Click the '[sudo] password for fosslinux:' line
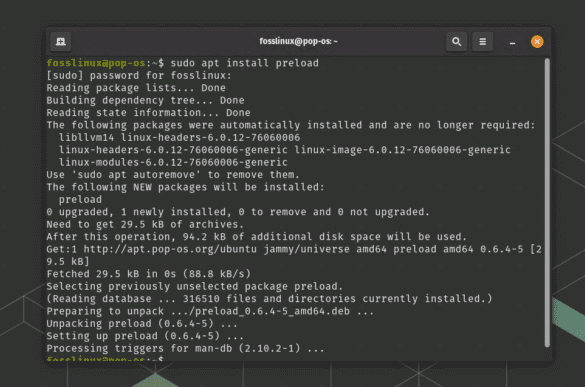The height and width of the screenshot is (387, 585). click(x=139, y=75)
